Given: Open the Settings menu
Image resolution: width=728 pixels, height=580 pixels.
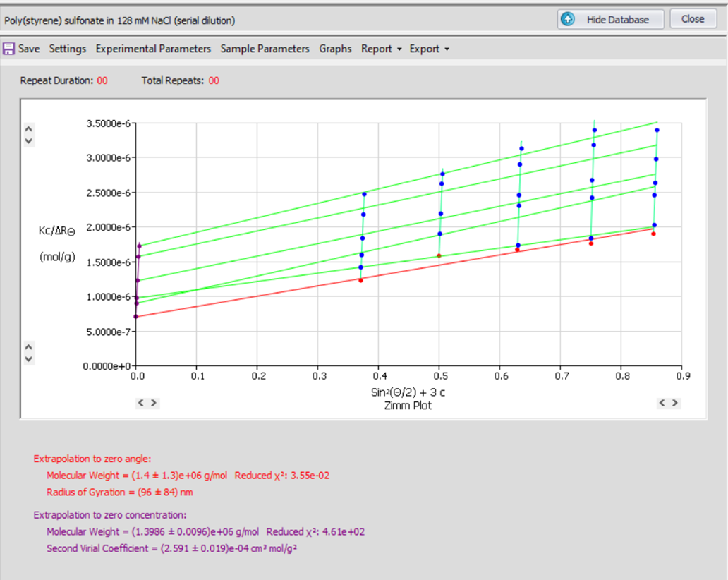Looking at the screenshot, I should pyautogui.click(x=68, y=49).
